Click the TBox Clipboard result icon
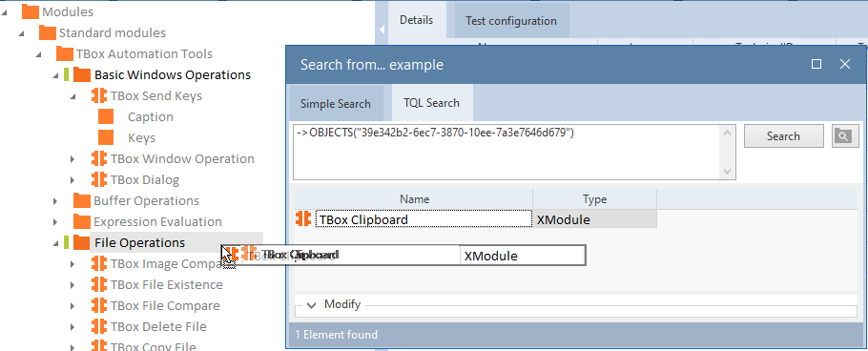Image resolution: width=868 pixels, height=351 pixels. tap(303, 219)
